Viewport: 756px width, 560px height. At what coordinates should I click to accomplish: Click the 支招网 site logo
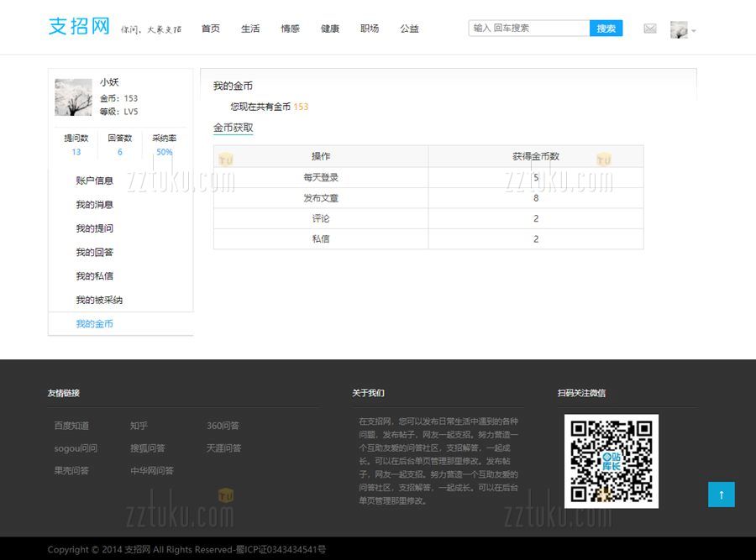click(x=79, y=26)
